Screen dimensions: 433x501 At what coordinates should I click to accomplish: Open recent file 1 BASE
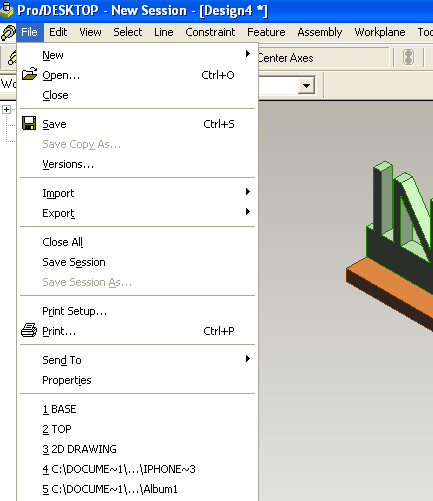[137, 409]
